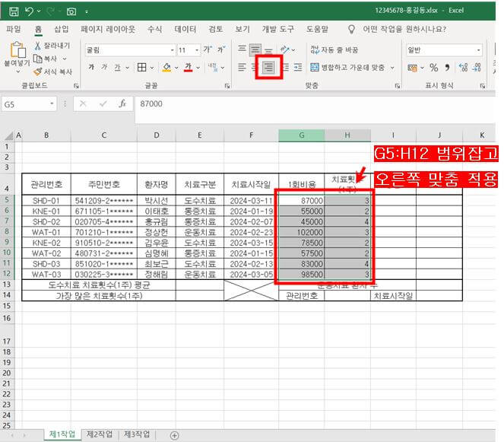This screenshot has width=504, height=442.
Task: Align text left
Action: (242, 67)
